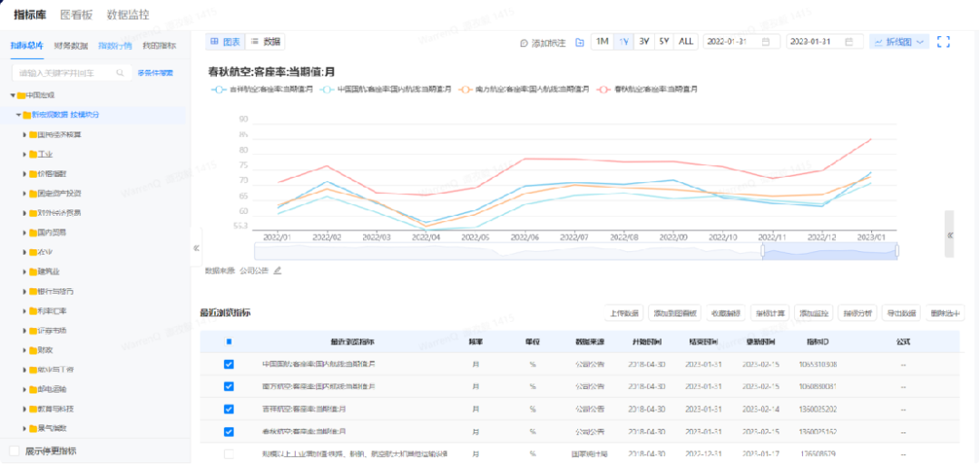Click the fullscreen chart icon
980x466 pixels.
944,42
